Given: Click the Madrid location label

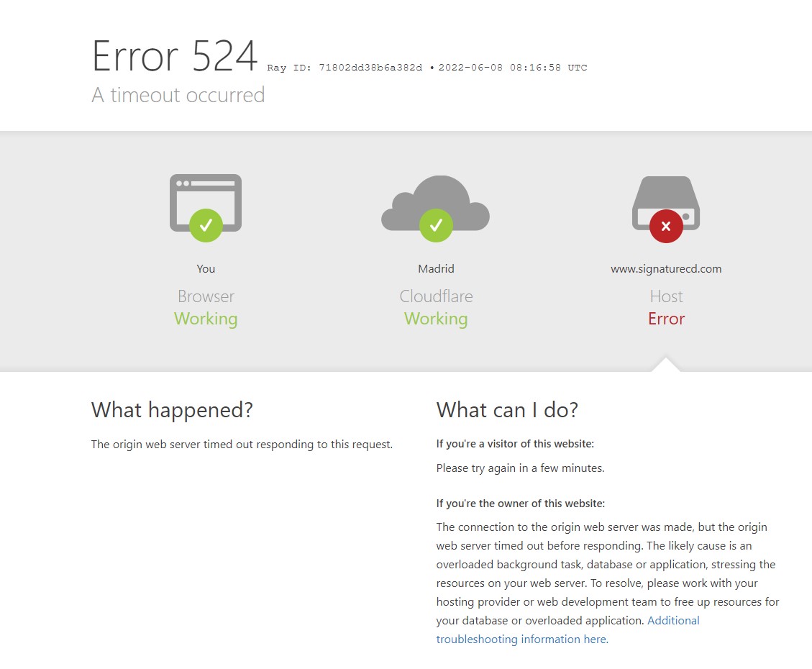Looking at the screenshot, I should click(436, 269).
